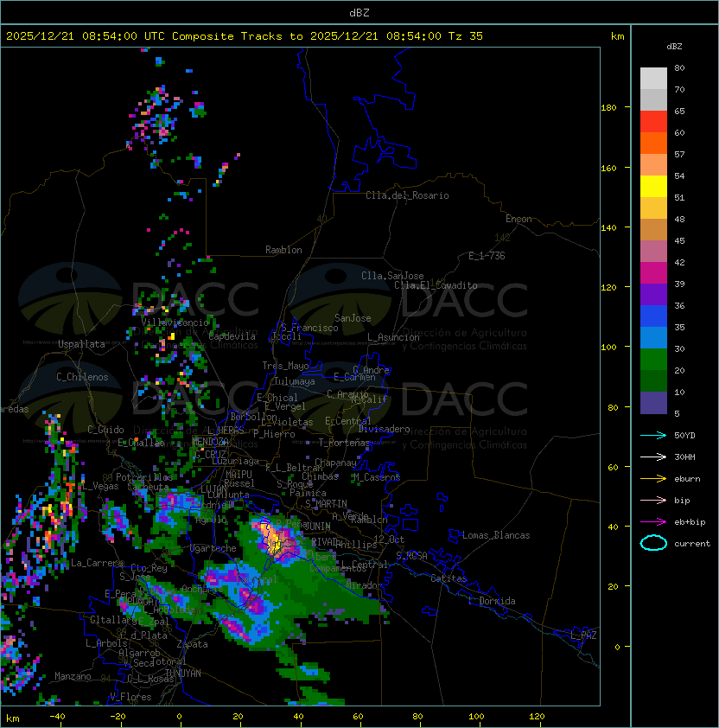
Task: Click the 'C_Chilenos' place label
Action: tap(82, 377)
